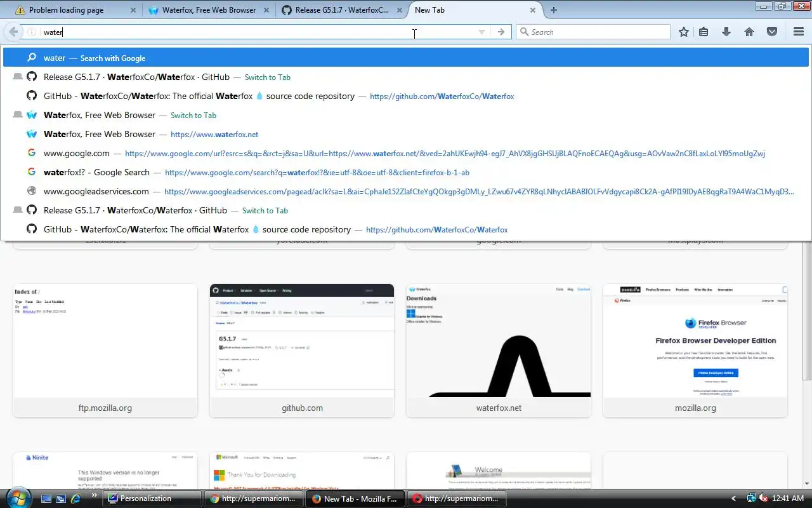Click the Show Desktop quick launch icon

coord(46,498)
